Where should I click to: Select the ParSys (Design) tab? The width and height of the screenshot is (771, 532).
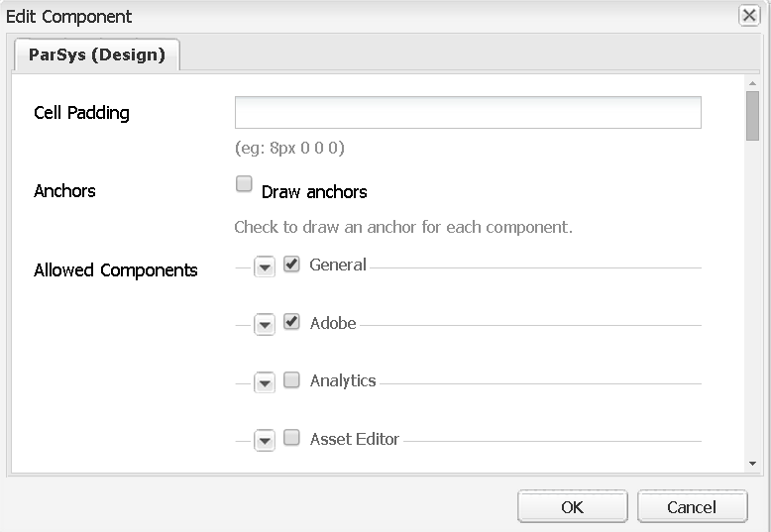[96, 54]
